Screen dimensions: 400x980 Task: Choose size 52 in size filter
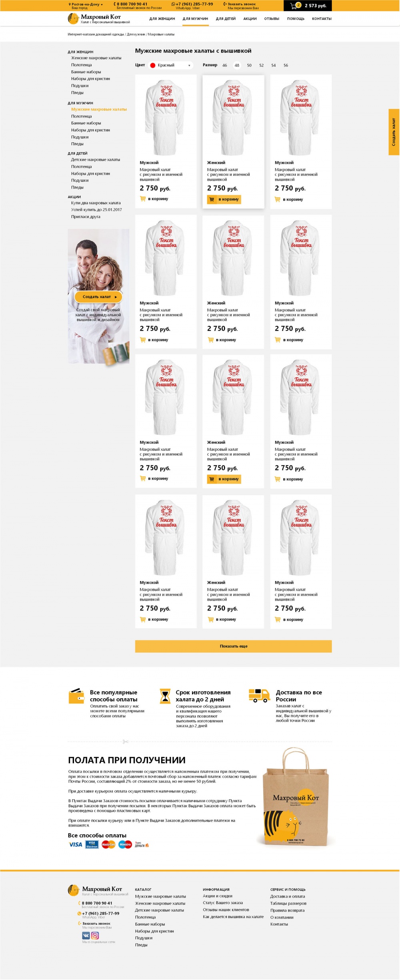tap(261, 65)
